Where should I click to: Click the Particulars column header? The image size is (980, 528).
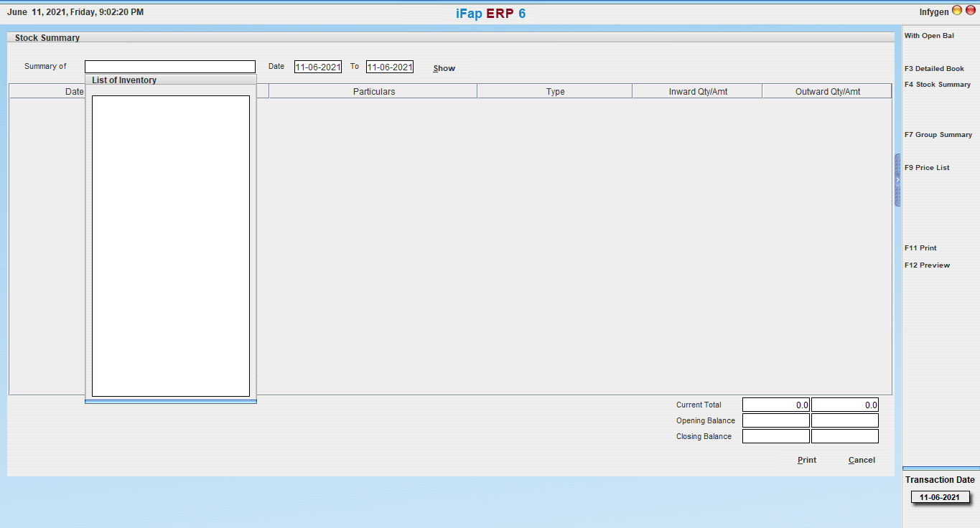point(373,92)
